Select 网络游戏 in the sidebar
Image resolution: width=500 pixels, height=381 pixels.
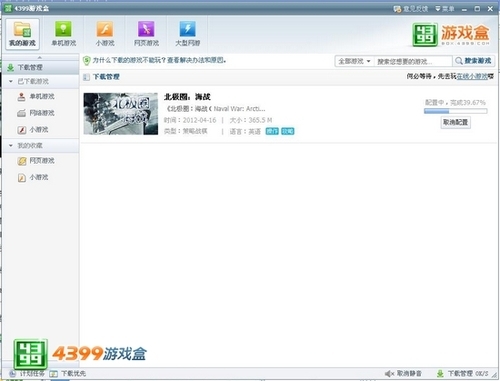[x=36, y=113]
